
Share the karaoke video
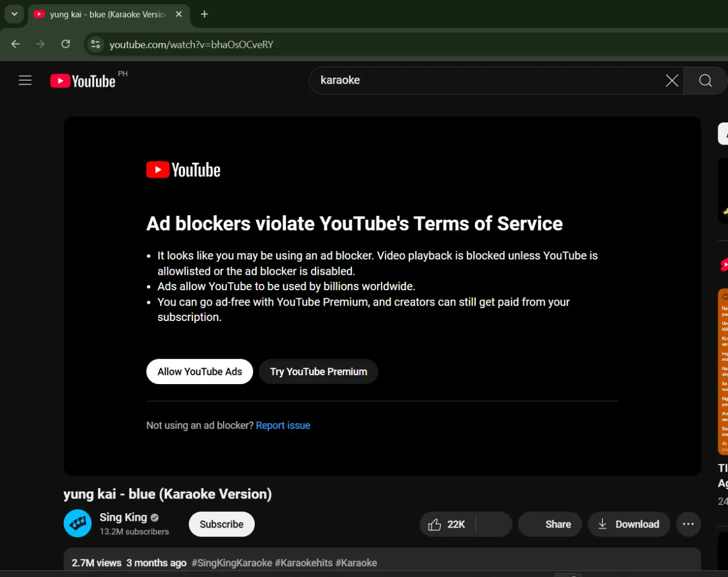550,524
